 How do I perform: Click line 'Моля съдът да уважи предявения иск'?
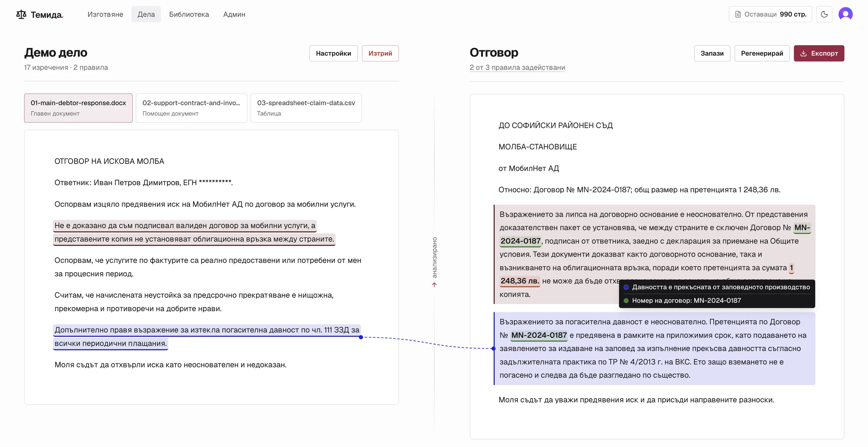click(636, 400)
